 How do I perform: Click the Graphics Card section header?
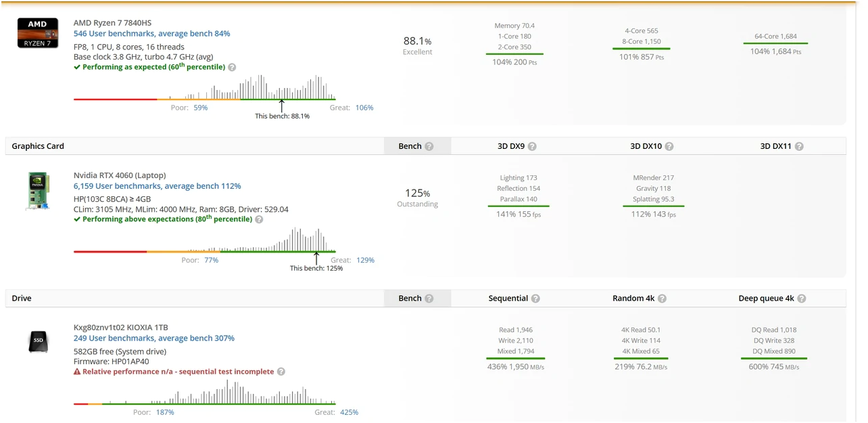click(38, 146)
